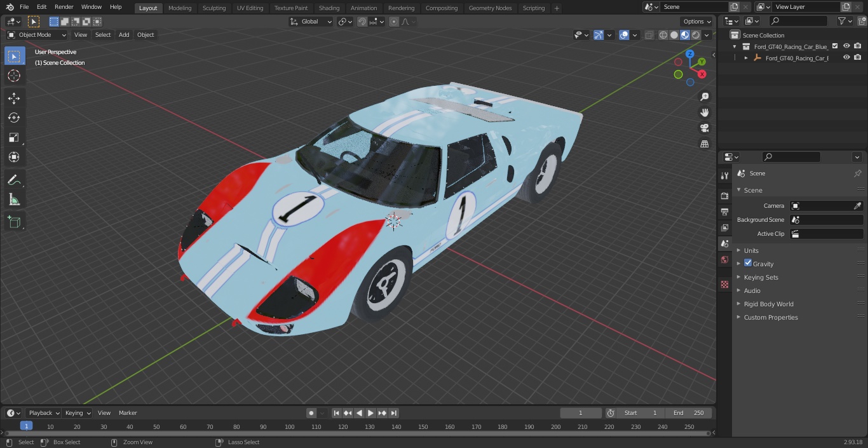Open the Render properties tab

coord(724,196)
